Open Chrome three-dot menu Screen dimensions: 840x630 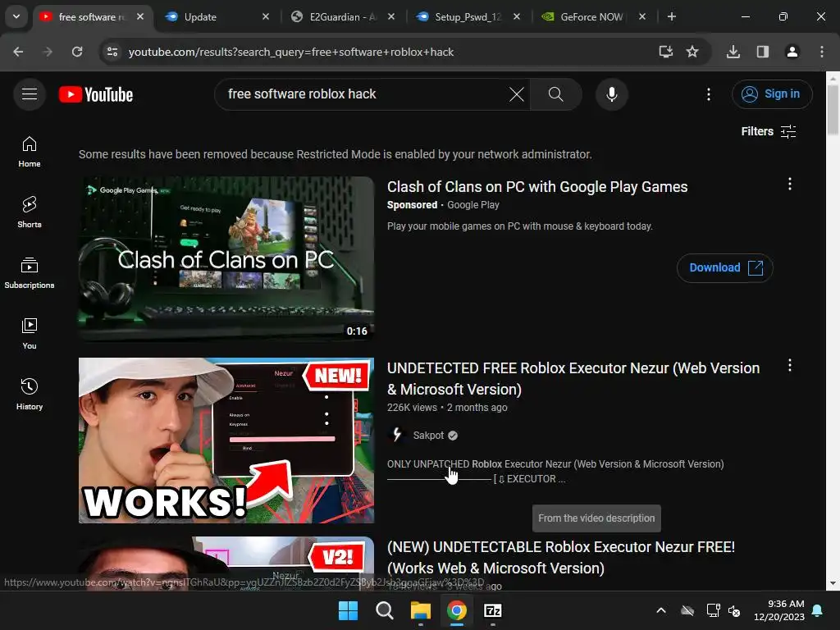click(821, 52)
